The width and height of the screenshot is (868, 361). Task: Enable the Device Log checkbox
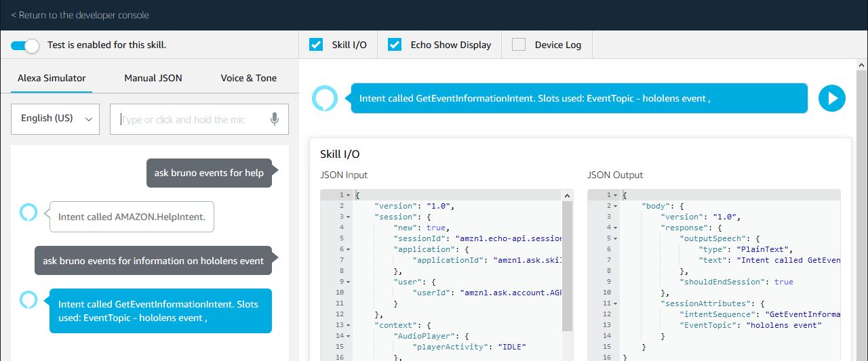(x=519, y=45)
